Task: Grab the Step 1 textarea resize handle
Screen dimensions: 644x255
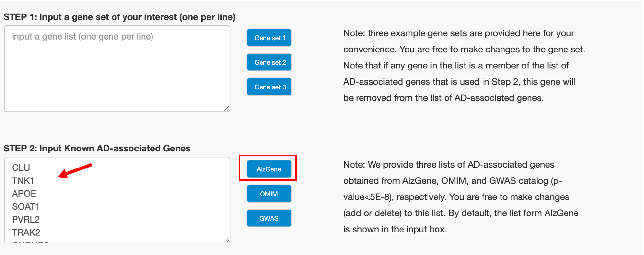Action: [227, 109]
